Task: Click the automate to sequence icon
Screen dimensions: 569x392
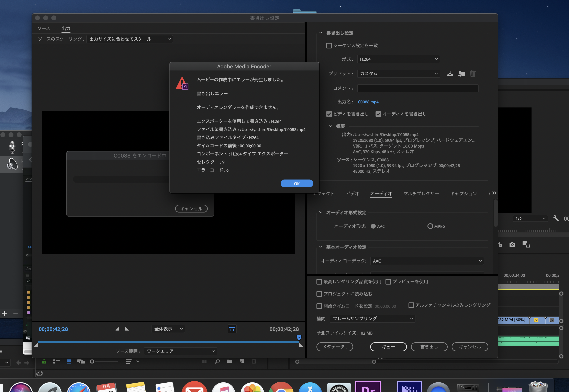Action: [x=205, y=361]
